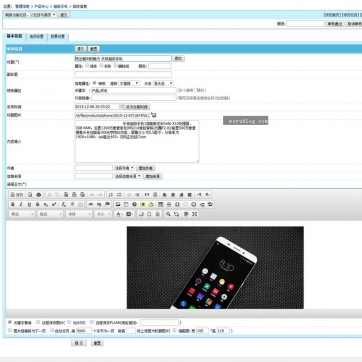The image size is (362, 362).
Task: Toggle the checked keyword replace checkbox below editor
Action: pyautogui.click(x=10, y=322)
